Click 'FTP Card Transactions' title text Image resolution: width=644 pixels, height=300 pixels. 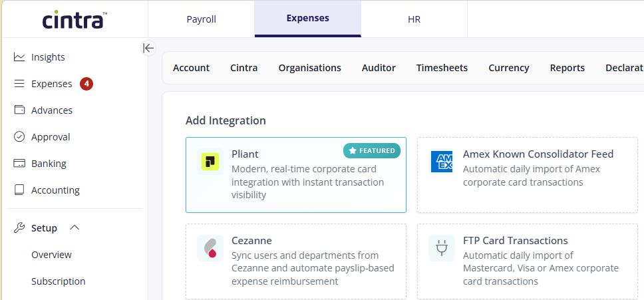point(515,240)
